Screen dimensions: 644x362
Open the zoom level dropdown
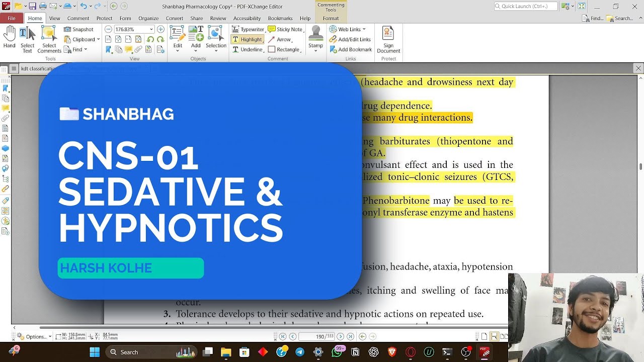pos(151,29)
